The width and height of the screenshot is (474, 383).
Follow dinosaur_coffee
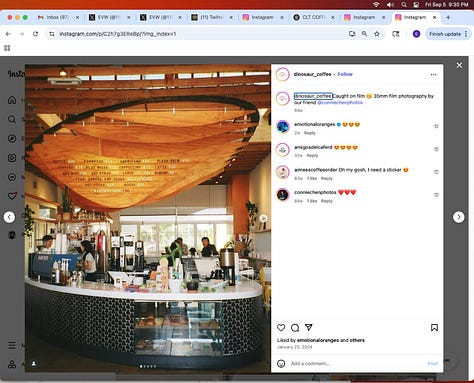(x=345, y=74)
